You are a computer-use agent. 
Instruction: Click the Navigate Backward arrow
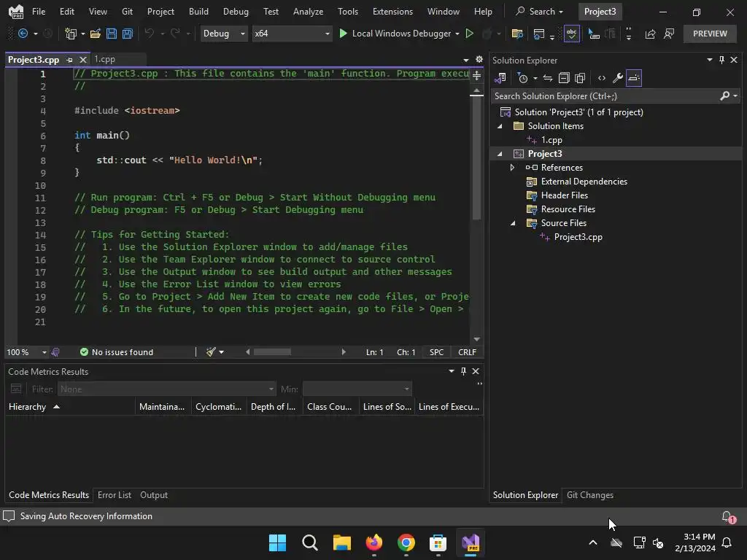tap(23, 34)
